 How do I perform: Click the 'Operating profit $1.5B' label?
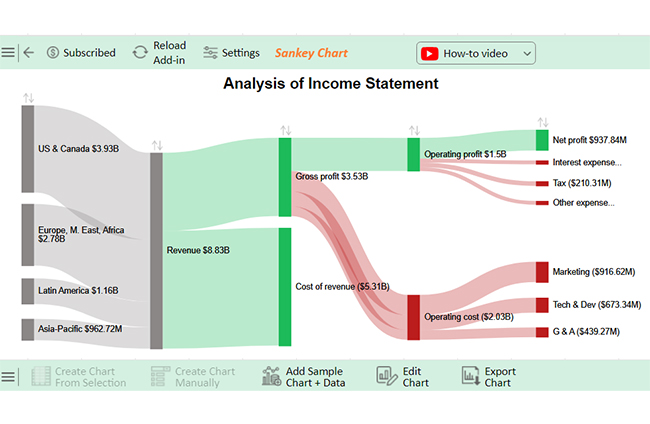coord(465,154)
